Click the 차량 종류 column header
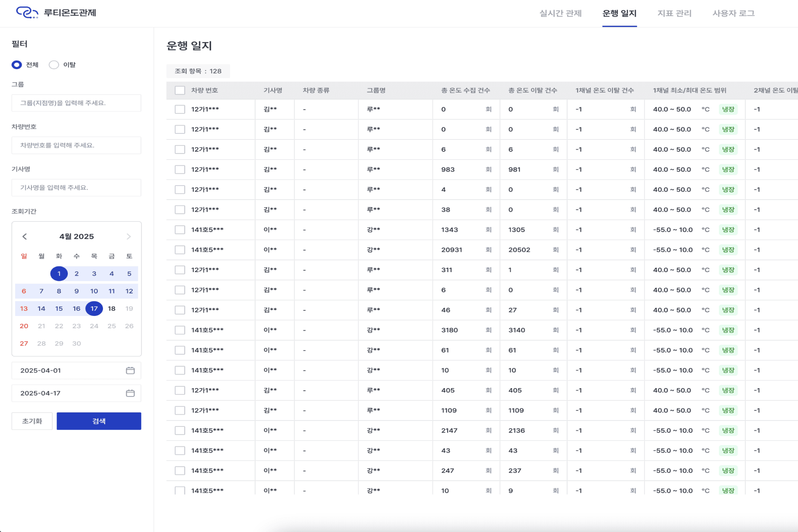 316,90
